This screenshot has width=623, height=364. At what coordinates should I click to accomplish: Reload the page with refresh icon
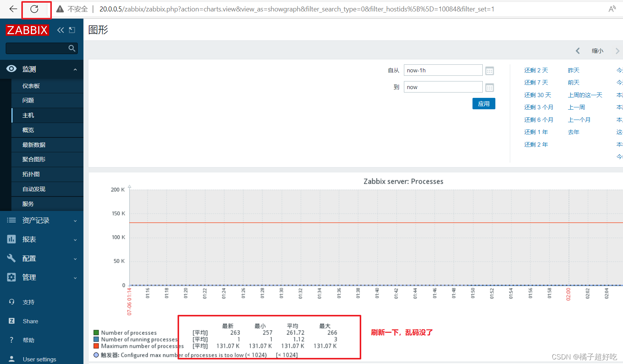[34, 9]
